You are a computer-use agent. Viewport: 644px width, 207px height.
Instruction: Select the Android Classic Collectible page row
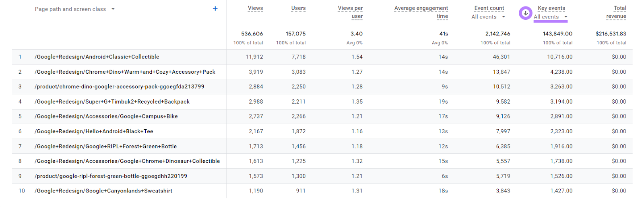(97, 57)
